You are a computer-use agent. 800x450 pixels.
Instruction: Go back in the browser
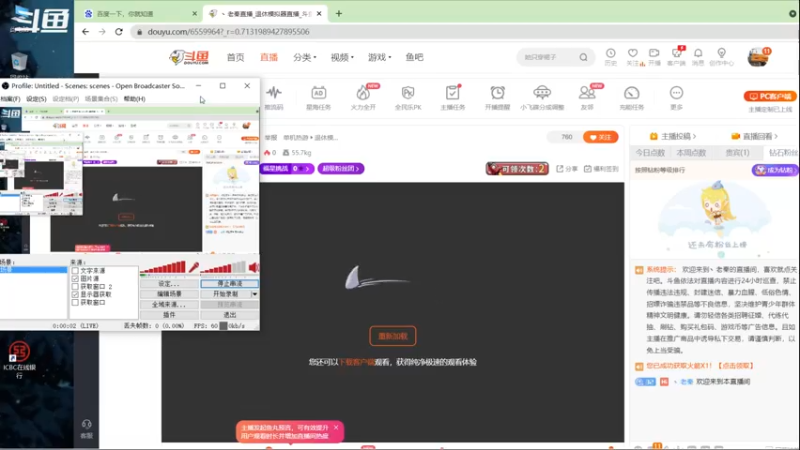click(x=85, y=32)
